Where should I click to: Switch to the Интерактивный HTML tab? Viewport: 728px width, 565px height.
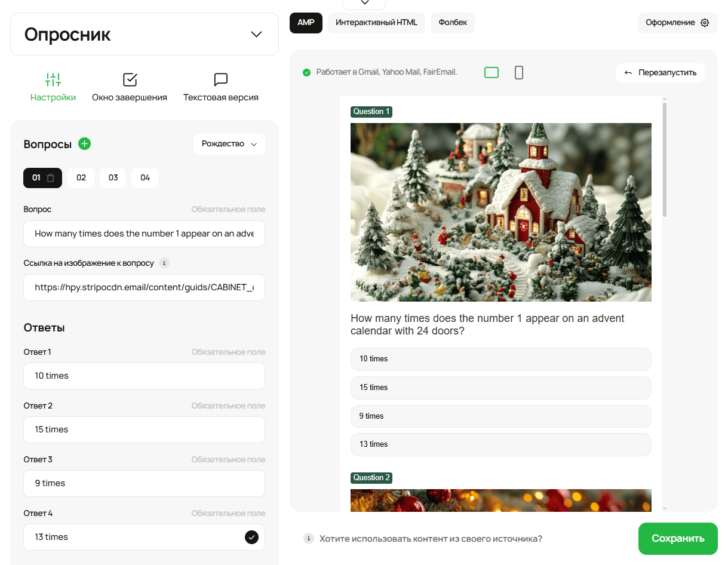[x=376, y=23]
